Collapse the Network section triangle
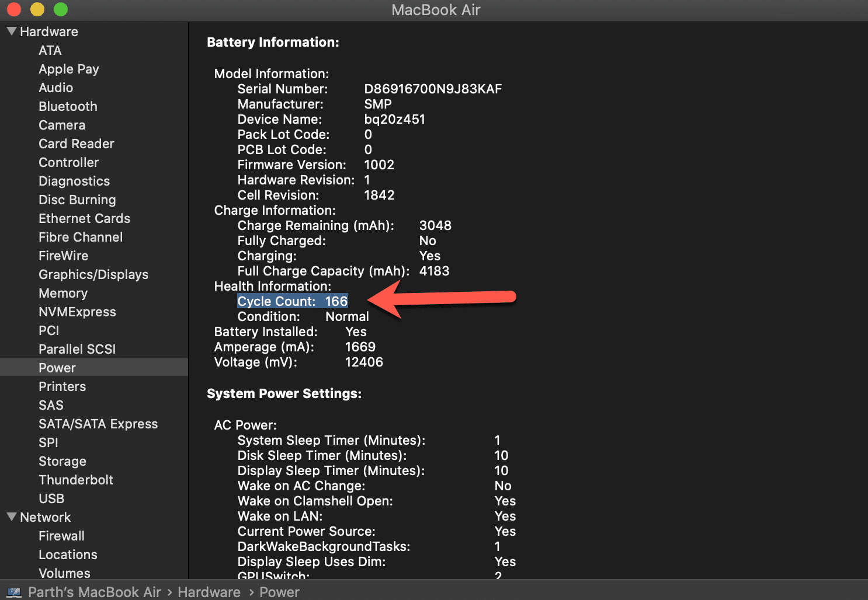 point(11,517)
